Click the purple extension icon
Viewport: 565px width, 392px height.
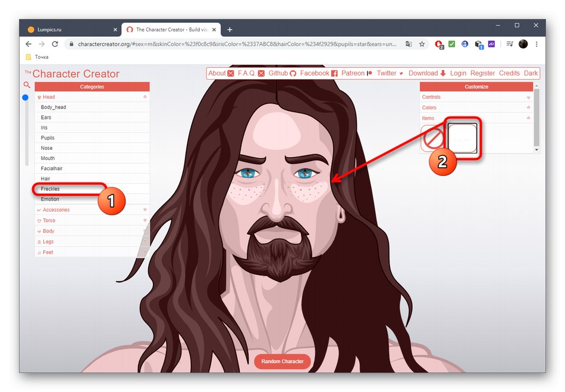tap(491, 44)
